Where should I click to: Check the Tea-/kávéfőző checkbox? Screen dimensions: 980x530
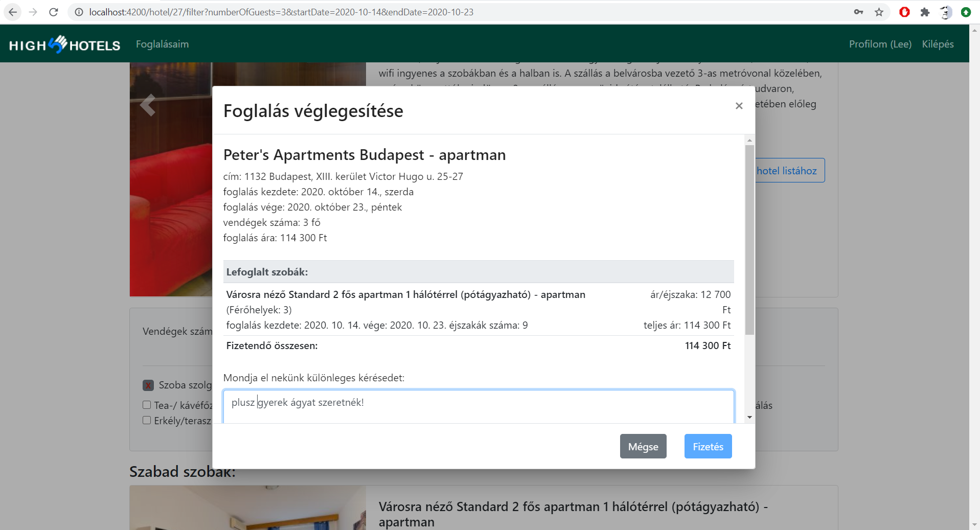pos(147,405)
